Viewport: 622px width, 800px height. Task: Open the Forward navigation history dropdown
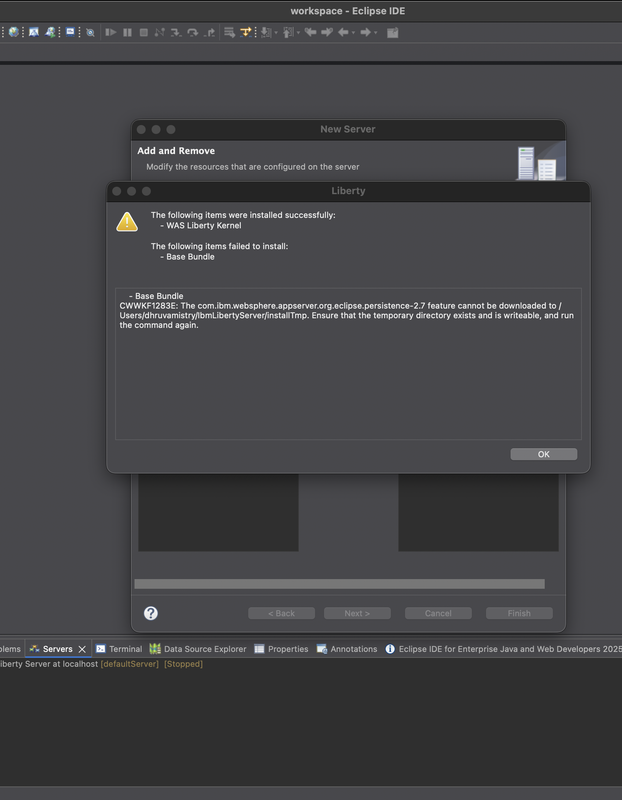376,33
